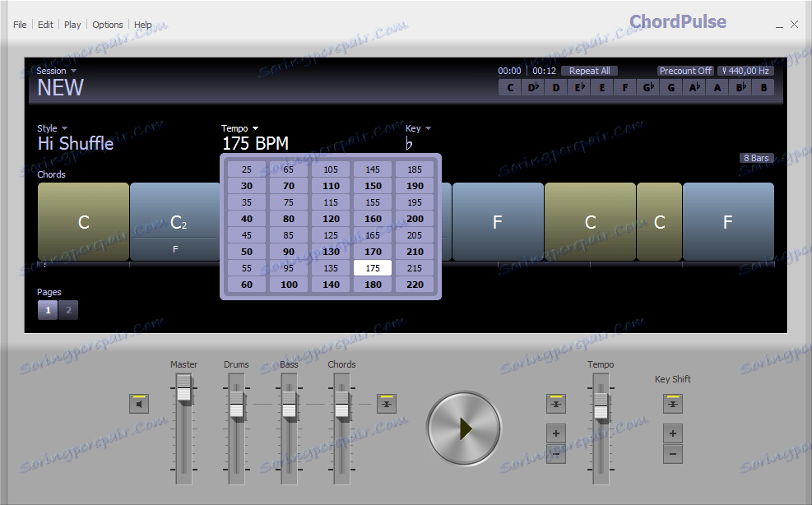Select key A in key strip
Image resolution: width=812 pixels, height=505 pixels.
click(717, 87)
